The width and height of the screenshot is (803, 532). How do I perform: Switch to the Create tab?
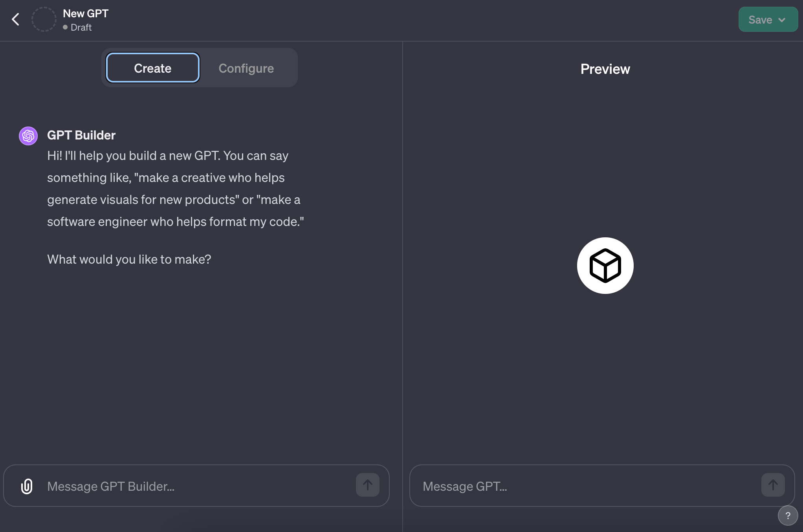152,68
